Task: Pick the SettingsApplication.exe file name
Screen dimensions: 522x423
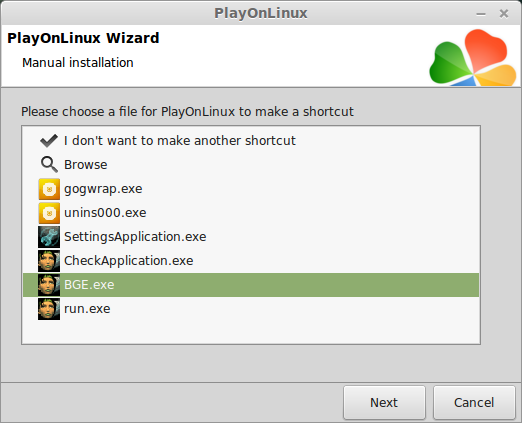Action: pos(135,237)
